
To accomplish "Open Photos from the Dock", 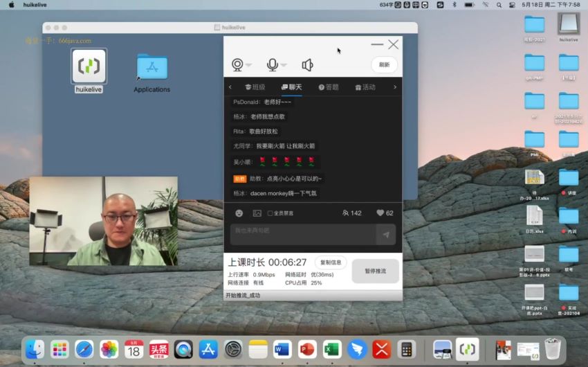I will click(x=109, y=350).
